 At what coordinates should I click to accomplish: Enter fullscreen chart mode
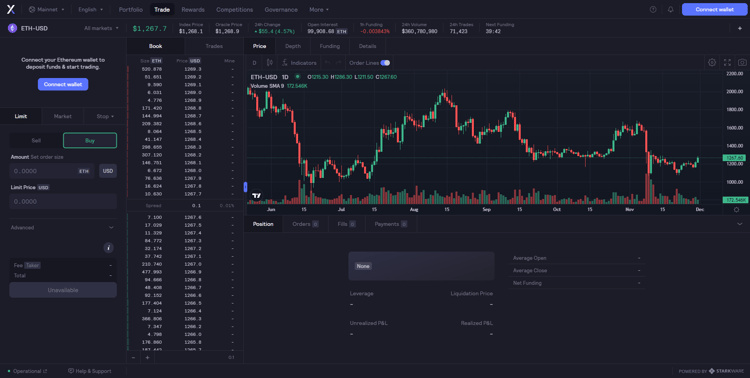click(727, 62)
